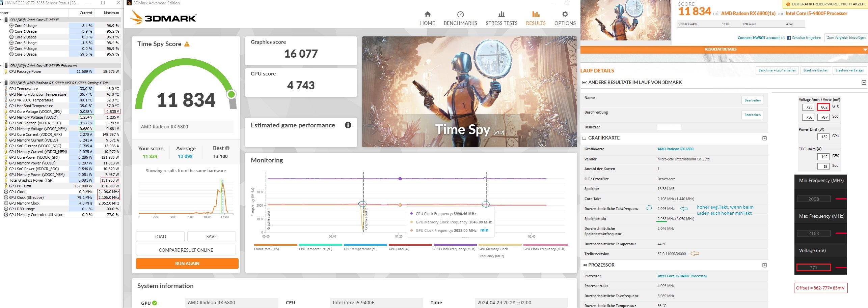The width and height of the screenshot is (868, 308).
Task: Switch to the STRESS TESTS tab
Action: (x=501, y=19)
